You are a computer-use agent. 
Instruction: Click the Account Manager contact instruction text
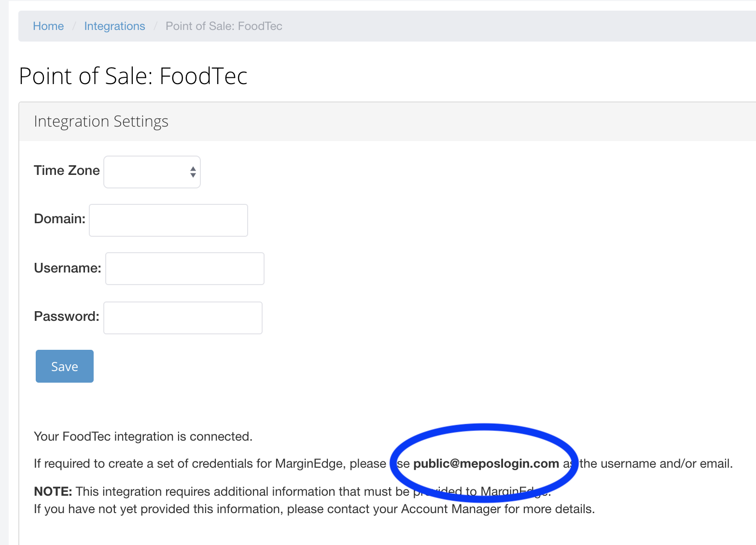(314, 509)
